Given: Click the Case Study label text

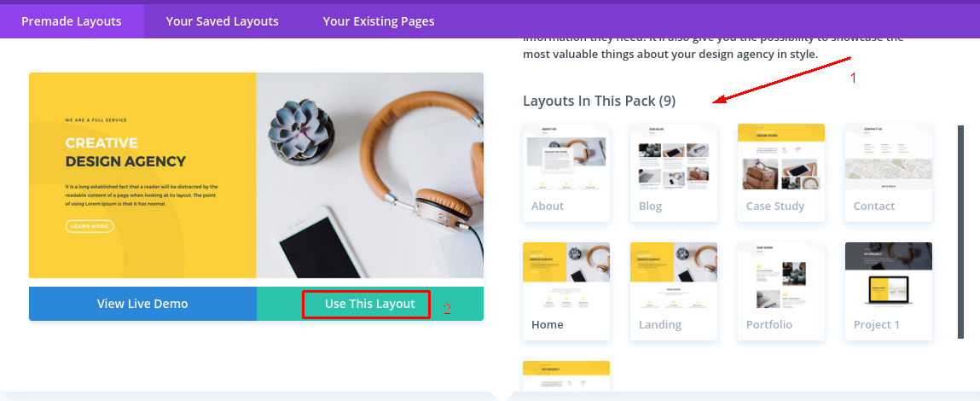Looking at the screenshot, I should (775, 206).
